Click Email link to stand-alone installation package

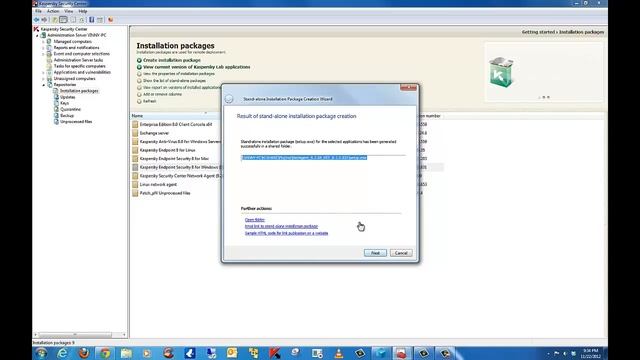281,226
